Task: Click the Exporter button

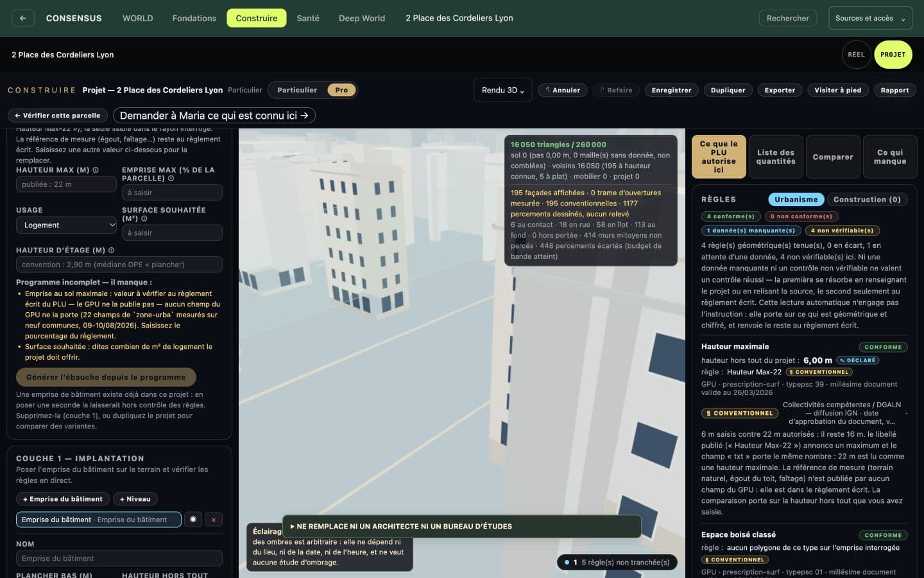Action: coord(780,90)
